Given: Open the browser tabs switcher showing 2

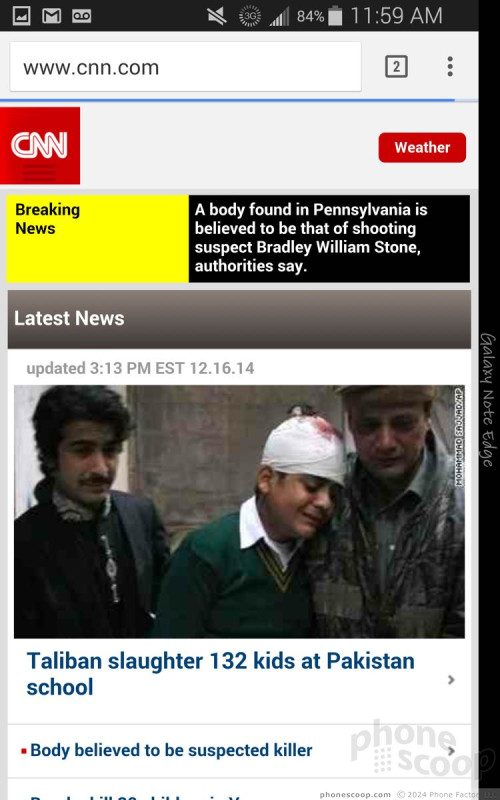Looking at the screenshot, I should (x=396, y=67).
